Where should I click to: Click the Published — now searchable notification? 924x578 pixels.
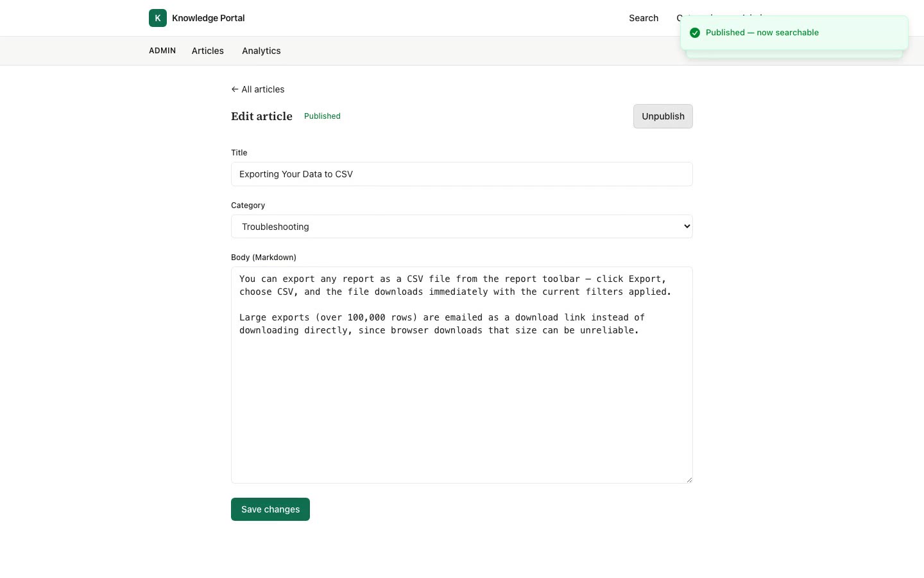point(794,33)
